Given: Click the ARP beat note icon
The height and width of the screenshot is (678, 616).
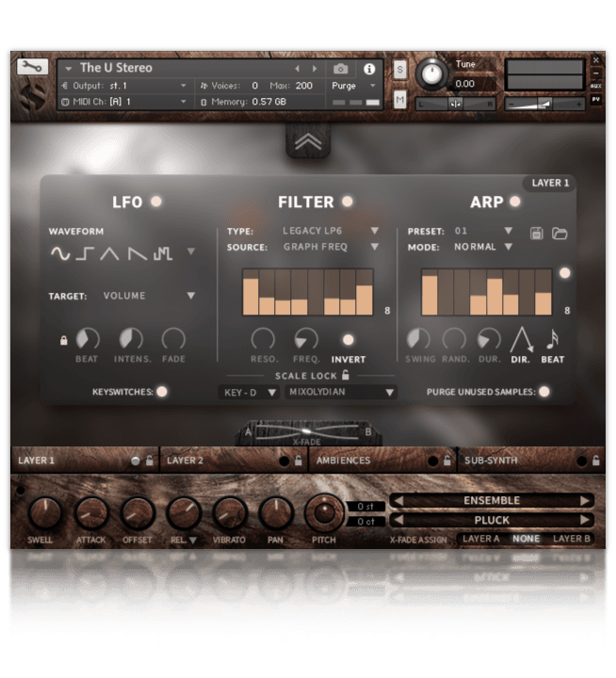Looking at the screenshot, I should point(552,339).
